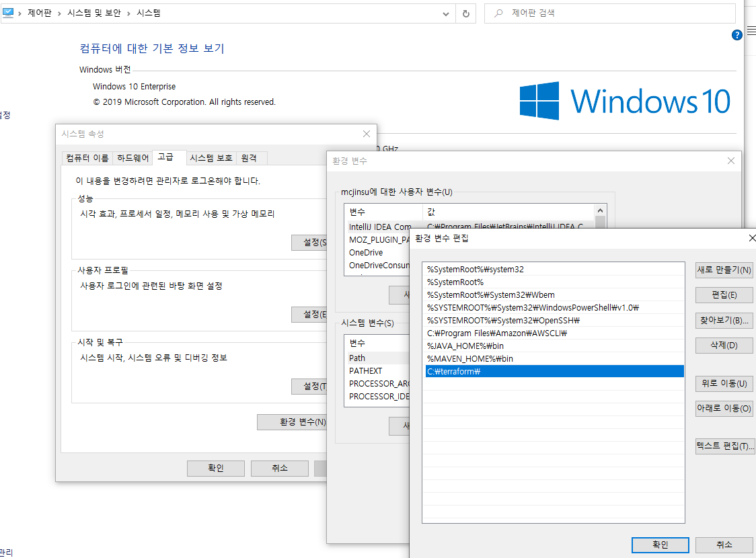Click 취소 in 시스템 속성 dialog
Viewport: 756px width, 558px height.
(x=280, y=468)
